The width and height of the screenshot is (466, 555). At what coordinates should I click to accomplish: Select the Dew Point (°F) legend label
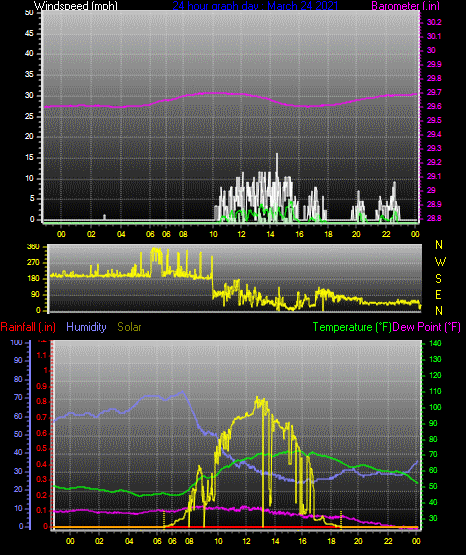pos(426,327)
